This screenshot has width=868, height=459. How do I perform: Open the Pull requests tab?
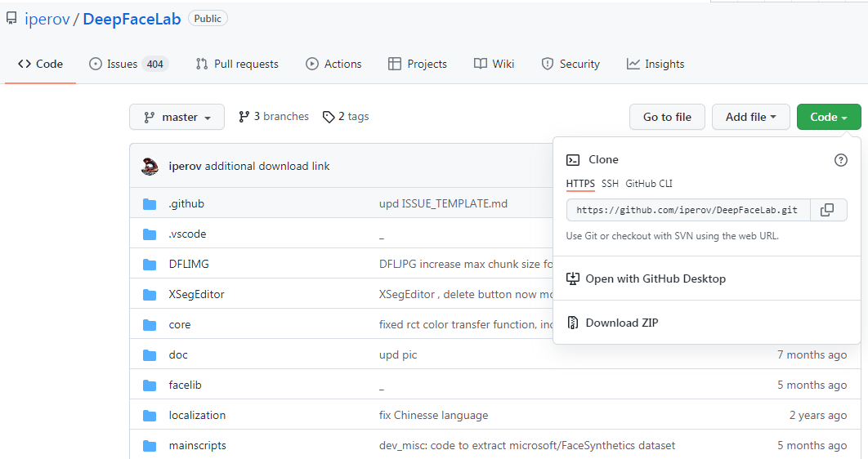(237, 64)
